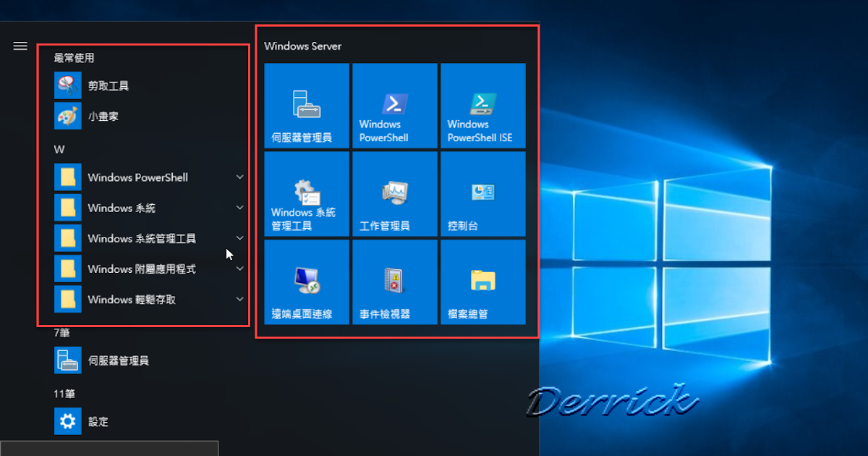Click the 'Windows 附屬應用程式' folder label
Image resolution: width=868 pixels, height=456 pixels.
[142, 269]
